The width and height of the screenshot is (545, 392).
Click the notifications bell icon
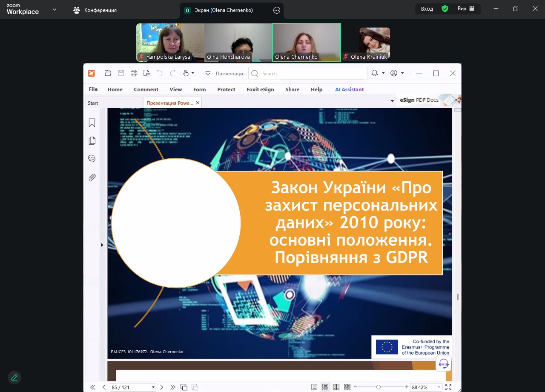(374, 73)
